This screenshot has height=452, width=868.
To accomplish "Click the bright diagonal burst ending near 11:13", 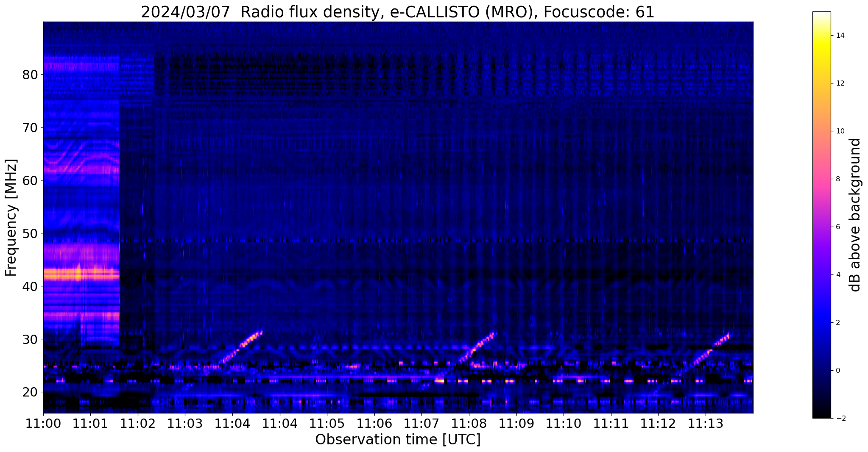I will click(x=712, y=349).
